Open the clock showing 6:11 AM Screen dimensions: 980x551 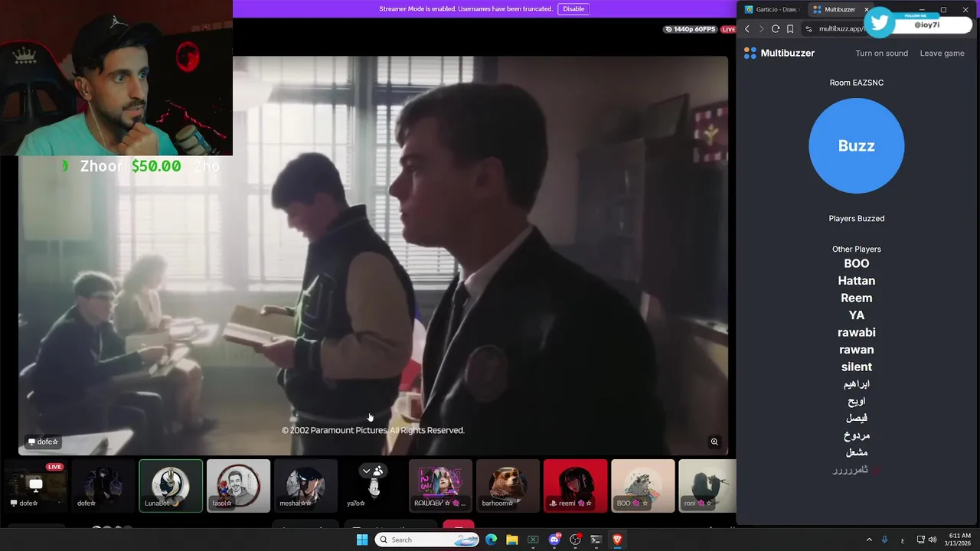[x=959, y=540]
